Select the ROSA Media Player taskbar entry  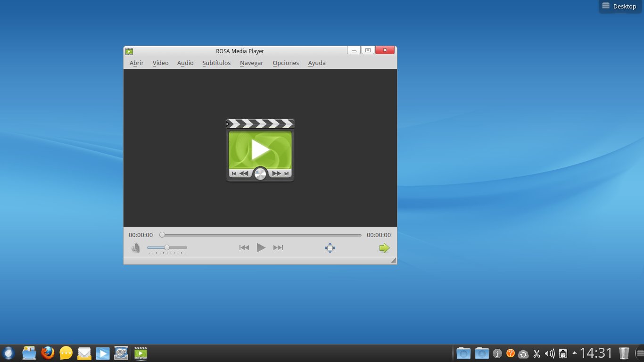pos(140,353)
